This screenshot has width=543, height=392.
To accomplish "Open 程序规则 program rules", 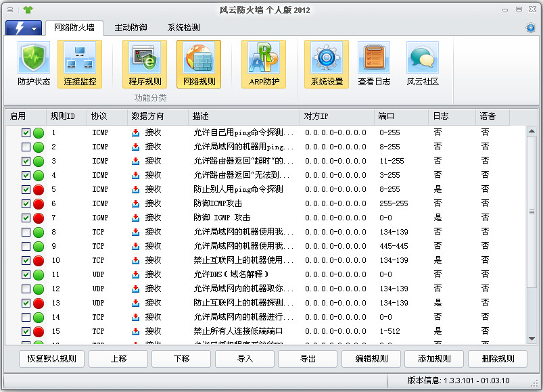I will pos(145,64).
